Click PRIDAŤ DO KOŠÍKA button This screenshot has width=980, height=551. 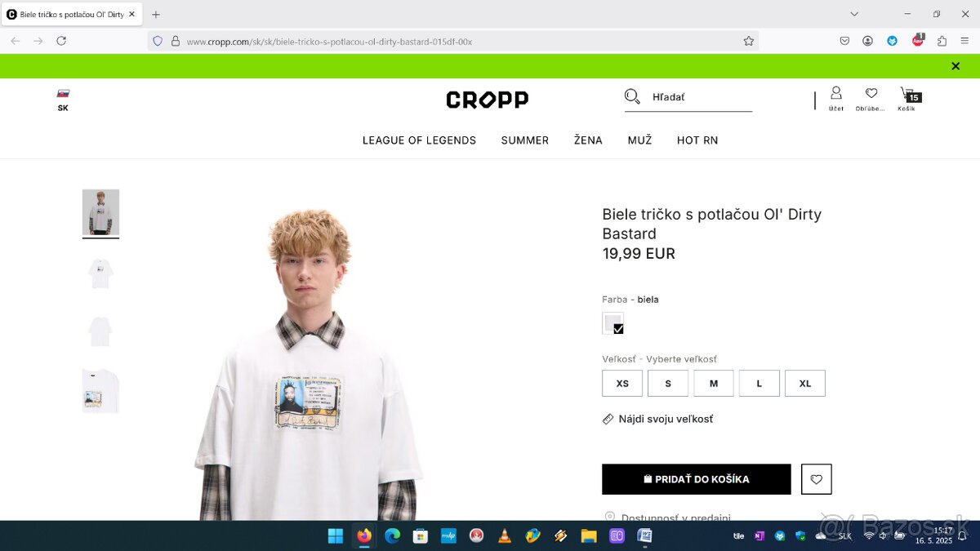pos(697,479)
